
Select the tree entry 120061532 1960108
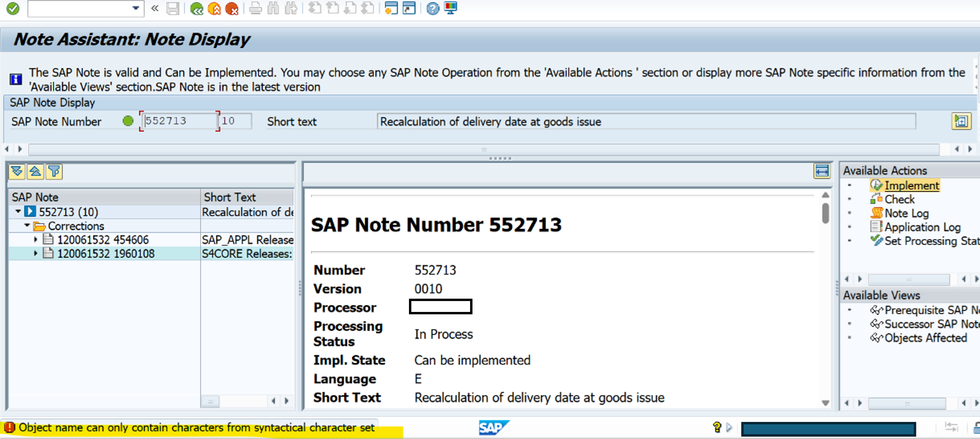(x=106, y=254)
